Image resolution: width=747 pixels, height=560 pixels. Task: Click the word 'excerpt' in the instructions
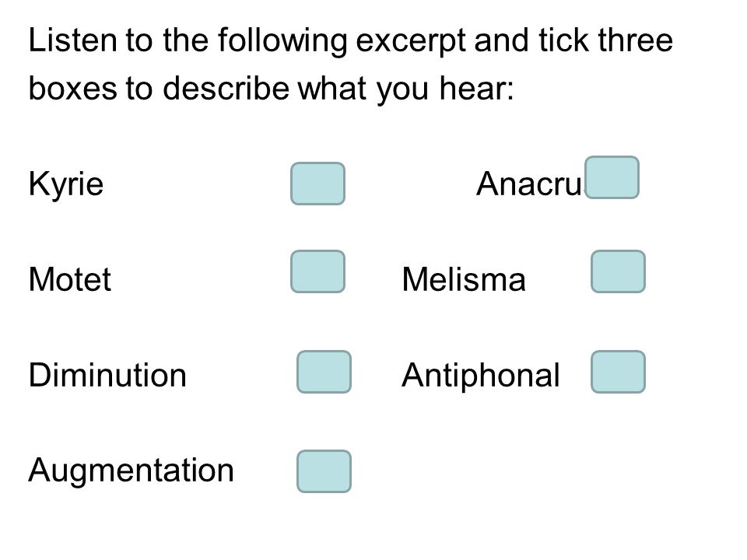pos(410,42)
